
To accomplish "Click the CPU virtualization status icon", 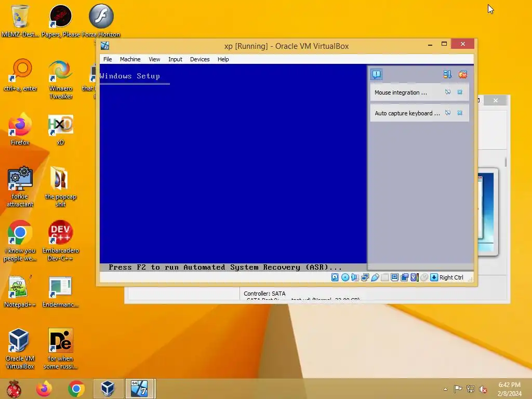I will click(415, 277).
